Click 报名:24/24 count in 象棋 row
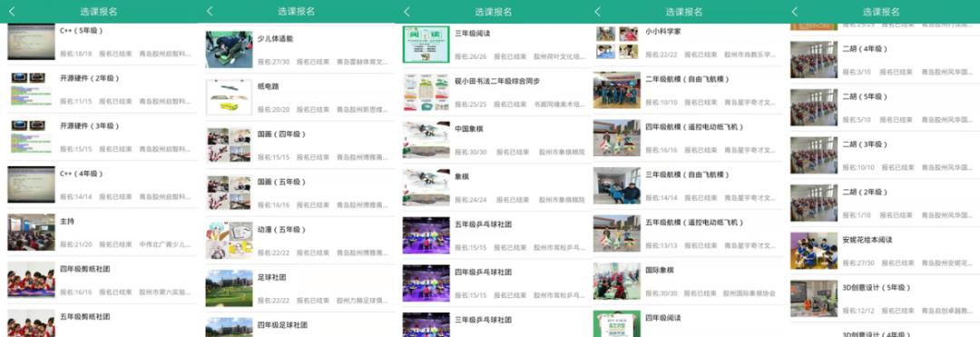 pyautogui.click(x=471, y=200)
